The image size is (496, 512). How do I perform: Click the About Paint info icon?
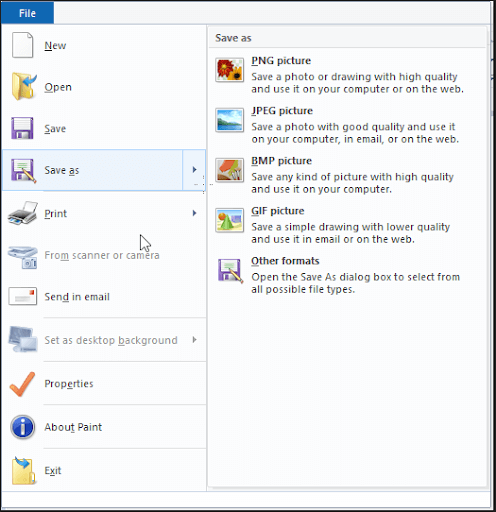click(x=22, y=427)
